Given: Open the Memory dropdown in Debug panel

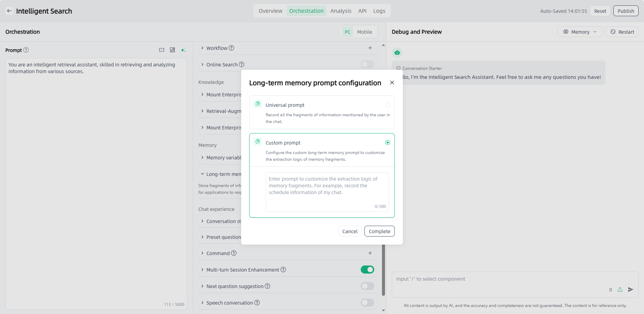Looking at the screenshot, I should 580,32.
